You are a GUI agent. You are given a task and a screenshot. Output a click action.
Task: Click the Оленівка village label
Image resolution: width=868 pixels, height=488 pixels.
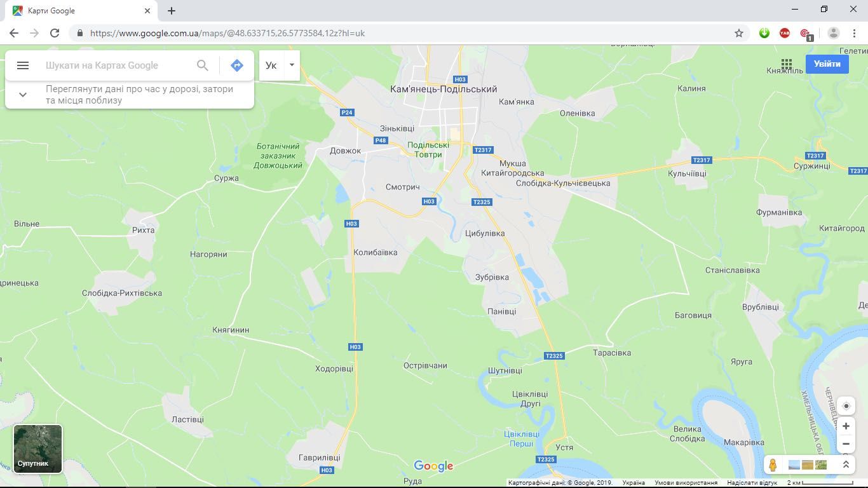point(578,113)
